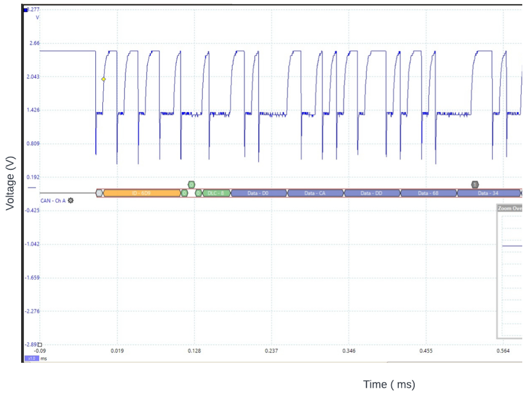
Task: Click the blue square voltage ruler handle at the top-left
Action: pyautogui.click(x=26, y=10)
